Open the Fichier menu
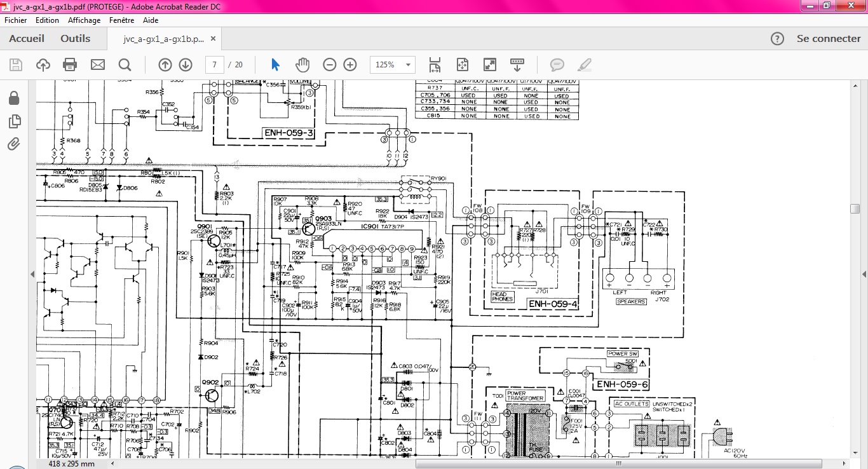The width and height of the screenshot is (868, 469). [x=16, y=20]
